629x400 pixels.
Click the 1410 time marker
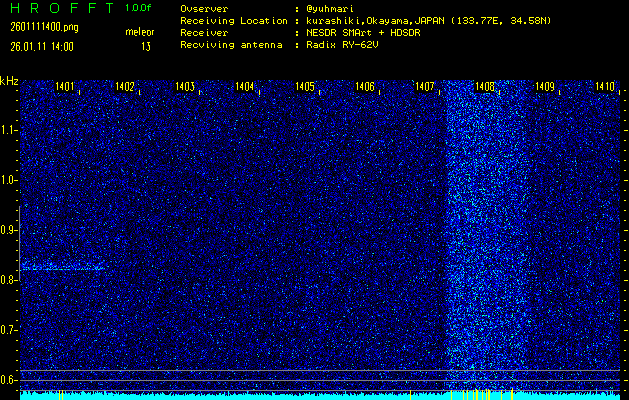click(605, 86)
